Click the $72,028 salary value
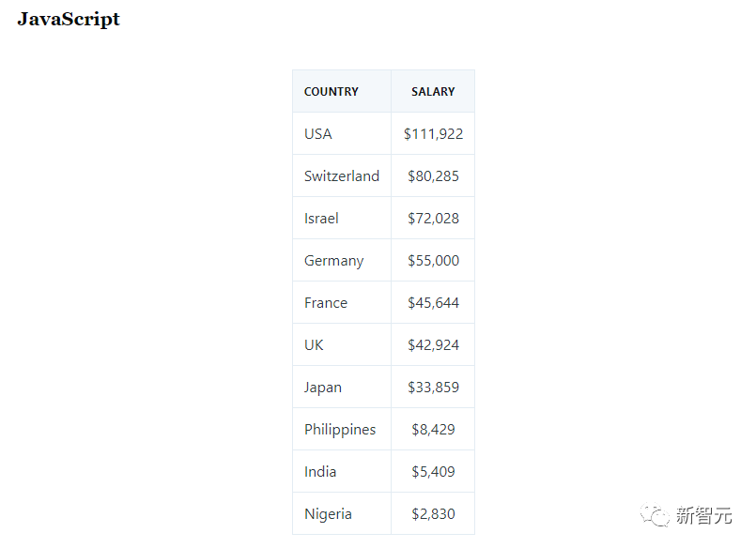 coord(433,219)
